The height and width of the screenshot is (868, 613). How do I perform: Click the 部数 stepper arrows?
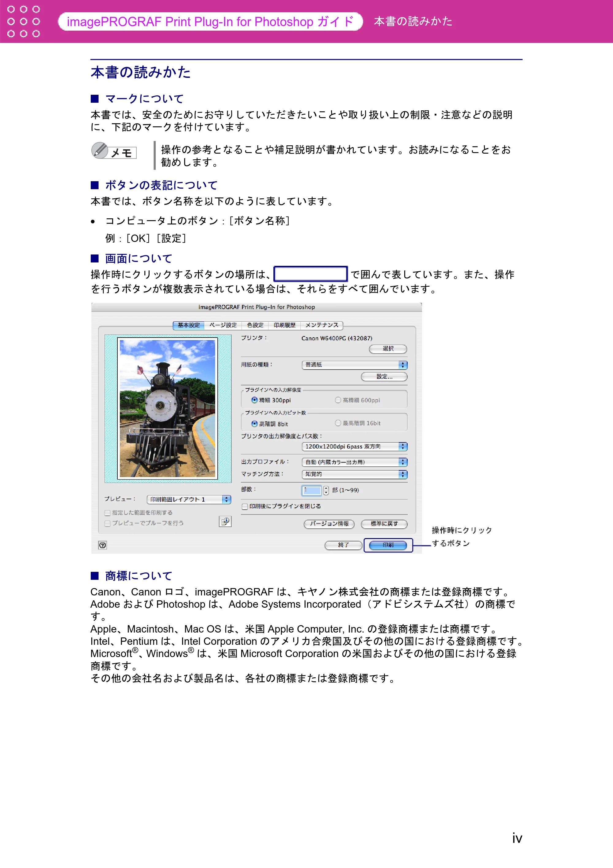pyautogui.click(x=326, y=490)
